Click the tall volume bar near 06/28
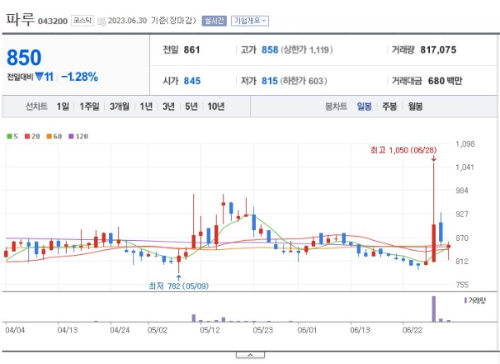The image size is (500, 364). (x=434, y=309)
